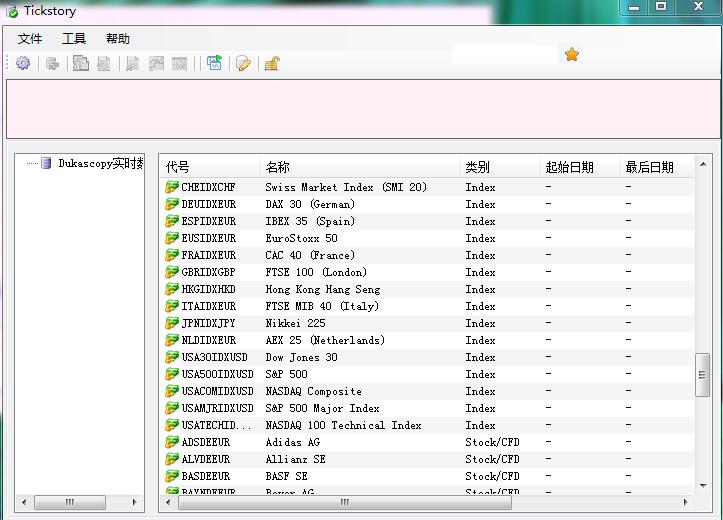This screenshot has height=520, width=723.
Task: Select the 'Hong Kong Hang Seng' row
Action: pyautogui.click(x=427, y=289)
